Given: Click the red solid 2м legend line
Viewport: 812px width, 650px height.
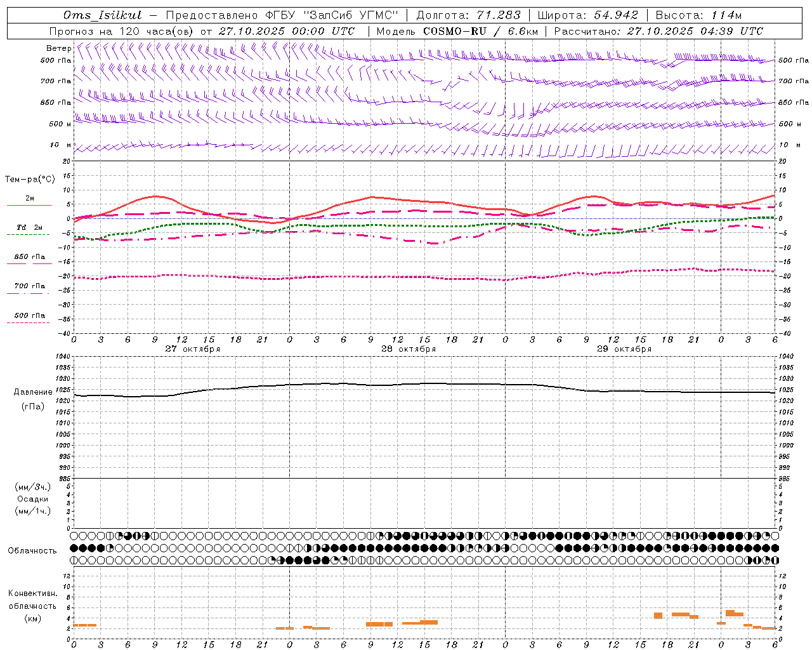Looking at the screenshot, I should click(30, 205).
